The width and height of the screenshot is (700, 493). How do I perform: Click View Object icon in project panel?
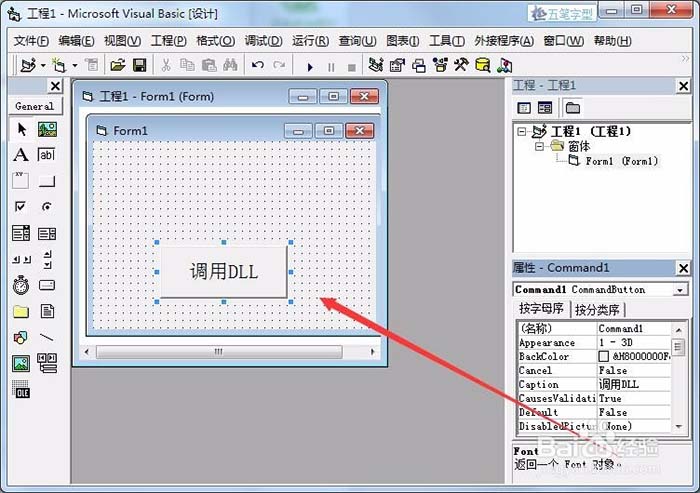click(545, 108)
